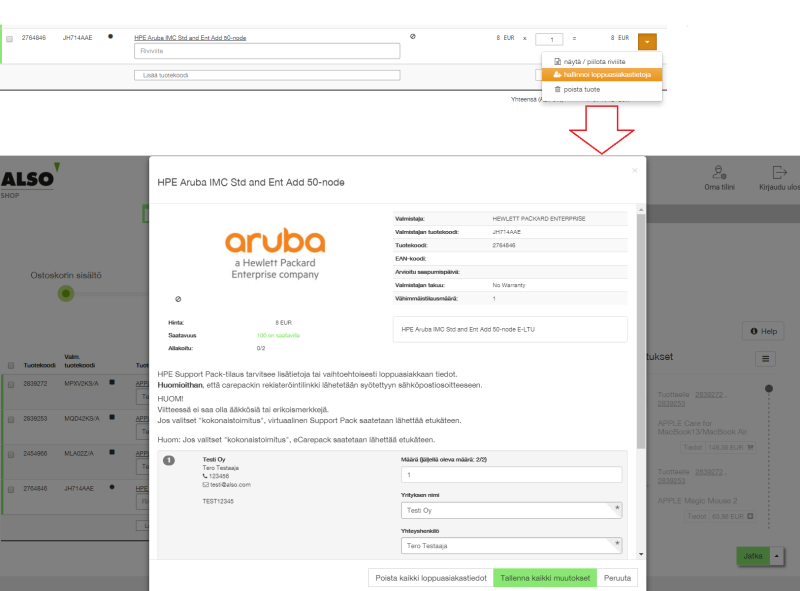Image resolution: width=800 pixels, height=591 pixels.
Task: Click the status icon below the Aruba logo
Action: pos(178,299)
